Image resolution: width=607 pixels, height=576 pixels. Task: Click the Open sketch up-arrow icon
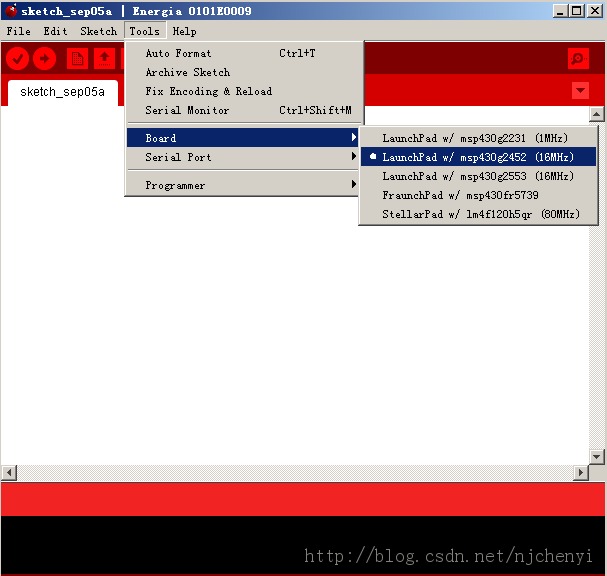click(x=105, y=58)
